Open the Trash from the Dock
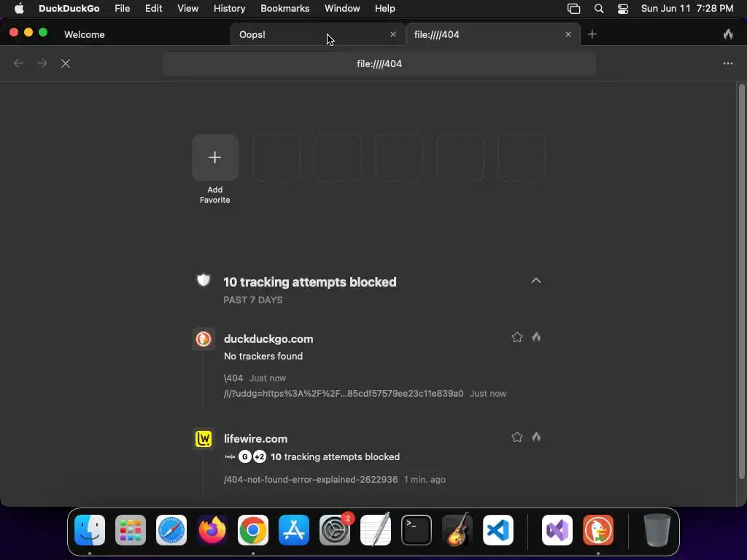Viewport: 747px width, 560px height. click(x=657, y=530)
